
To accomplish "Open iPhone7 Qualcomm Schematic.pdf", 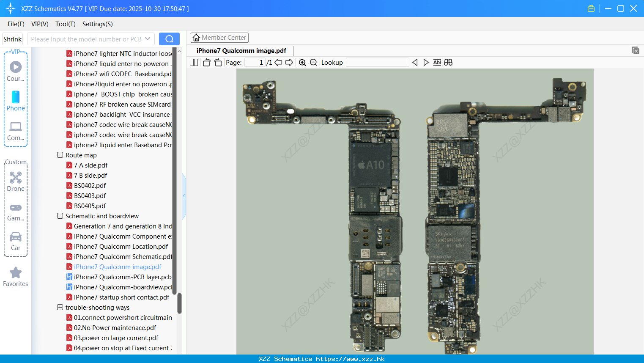I will tap(123, 256).
